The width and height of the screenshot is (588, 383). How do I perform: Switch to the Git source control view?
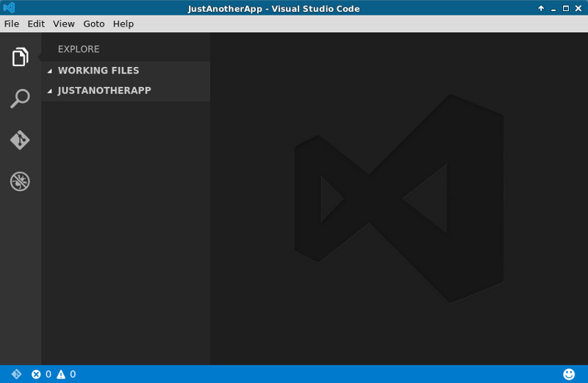click(20, 140)
